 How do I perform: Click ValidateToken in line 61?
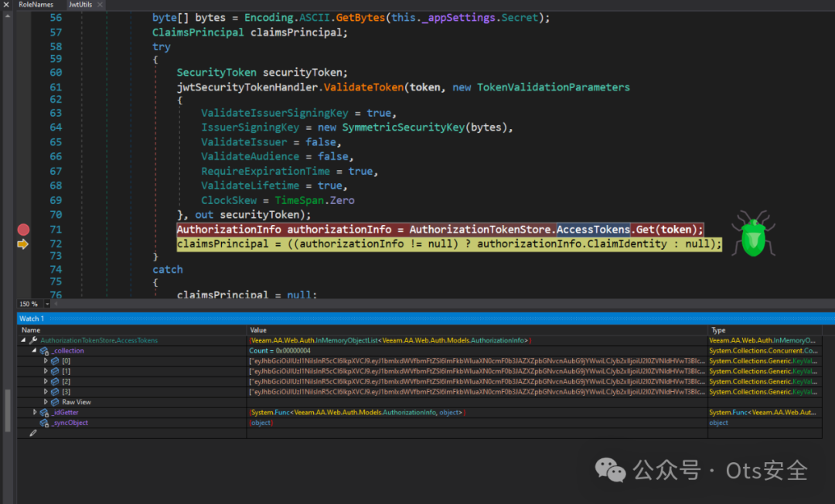coord(363,87)
